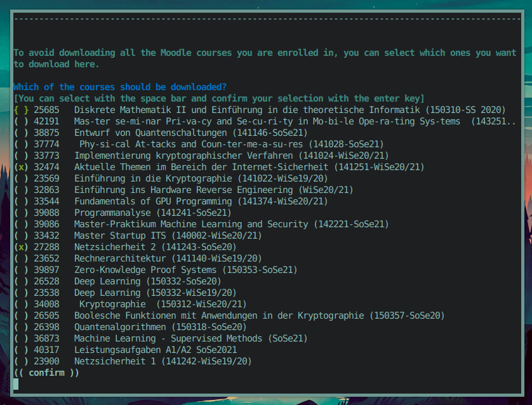The width and height of the screenshot is (532, 405).
Task: Select the Netzsicherheit 1 course checkbox
Action: [x=18, y=361]
